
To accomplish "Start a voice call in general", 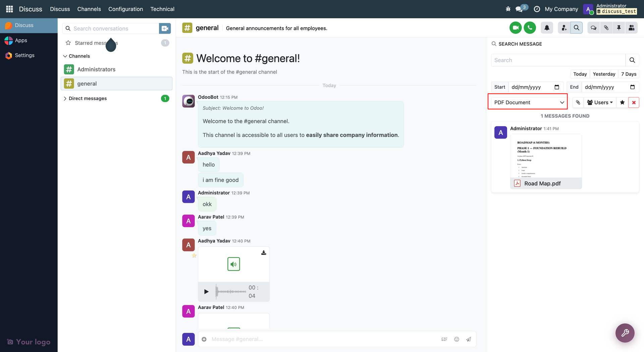I will (x=530, y=28).
